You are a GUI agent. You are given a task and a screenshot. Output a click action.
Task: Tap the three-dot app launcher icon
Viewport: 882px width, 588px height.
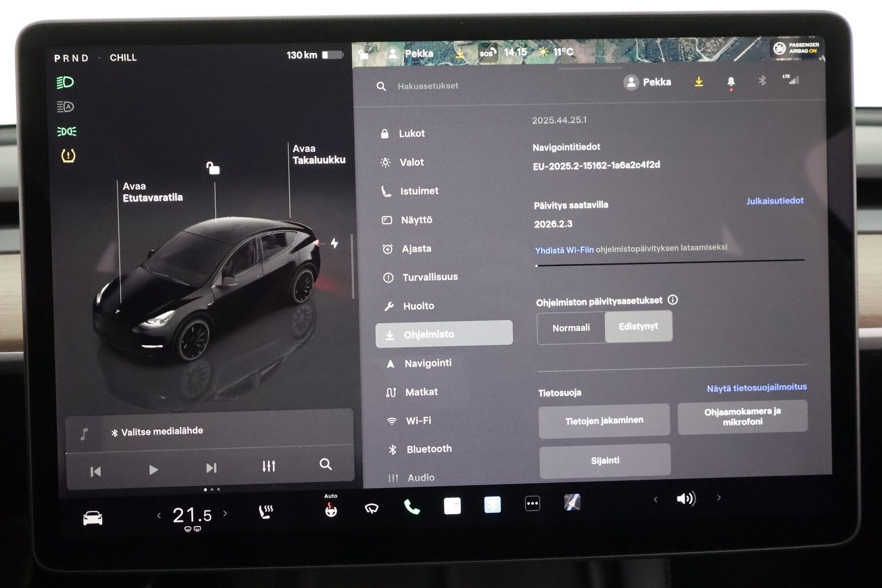click(x=532, y=505)
